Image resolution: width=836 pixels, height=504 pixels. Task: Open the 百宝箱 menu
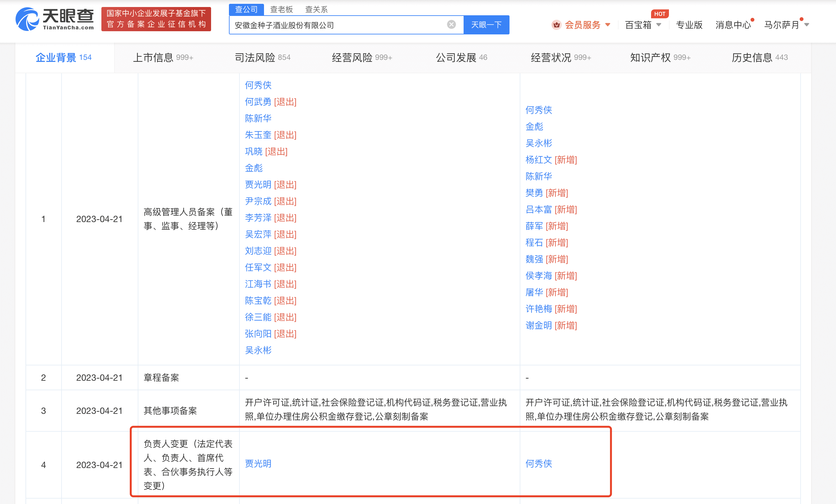(638, 25)
